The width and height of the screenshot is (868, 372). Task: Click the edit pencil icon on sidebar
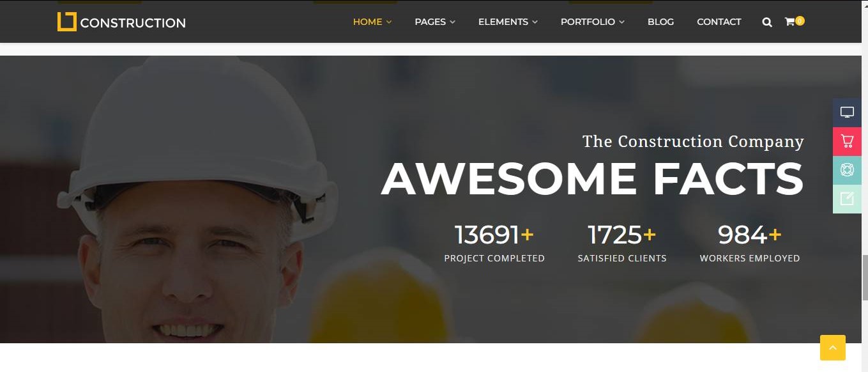pos(847,199)
